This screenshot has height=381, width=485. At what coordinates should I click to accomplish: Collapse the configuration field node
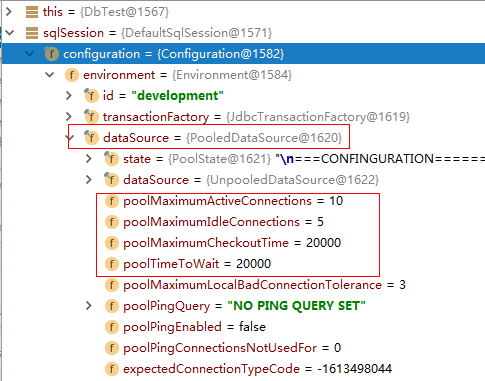[30, 54]
